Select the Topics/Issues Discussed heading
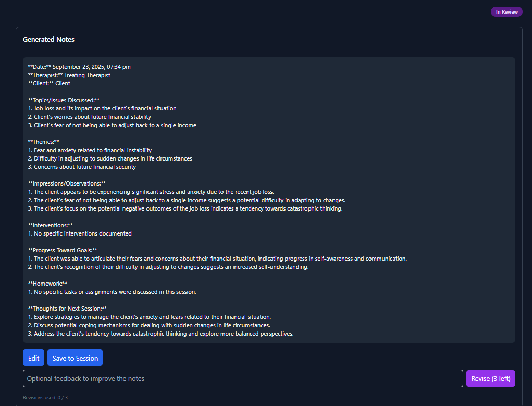Viewport: 532px width, 406px height. click(x=64, y=100)
